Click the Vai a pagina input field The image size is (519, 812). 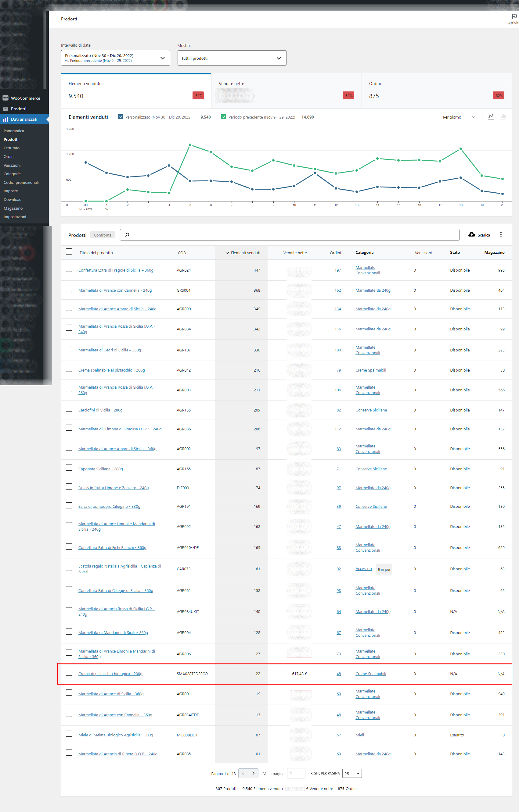(296, 773)
